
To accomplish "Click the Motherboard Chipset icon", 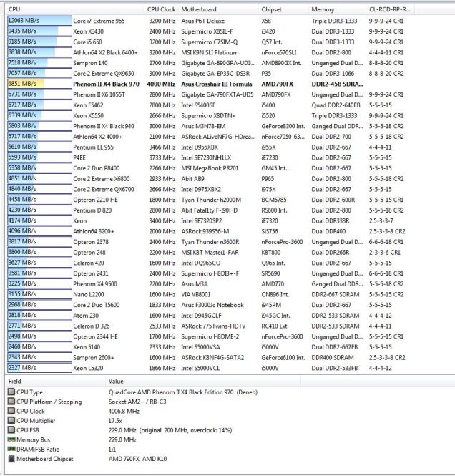I will [11, 458].
